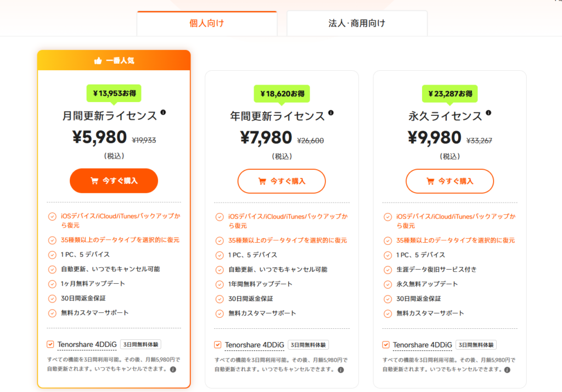This screenshot has width=562, height=392.
Task: Click info icon after annual plan trial note
Action: click(341, 369)
